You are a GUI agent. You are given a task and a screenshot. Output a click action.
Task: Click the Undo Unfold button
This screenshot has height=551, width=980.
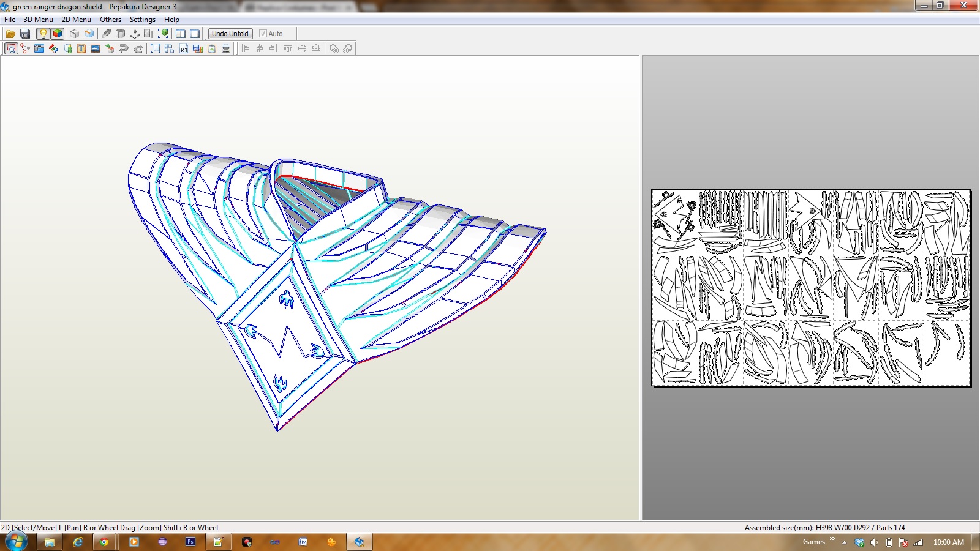point(230,34)
